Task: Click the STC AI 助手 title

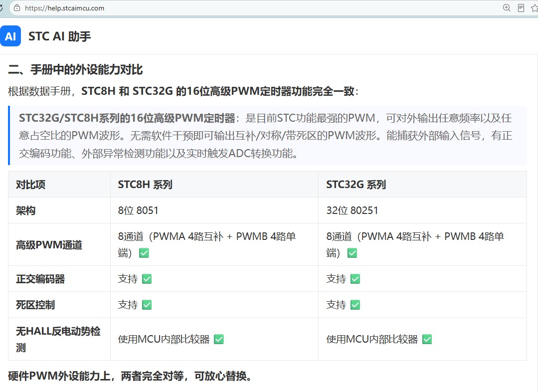Action: (59, 36)
